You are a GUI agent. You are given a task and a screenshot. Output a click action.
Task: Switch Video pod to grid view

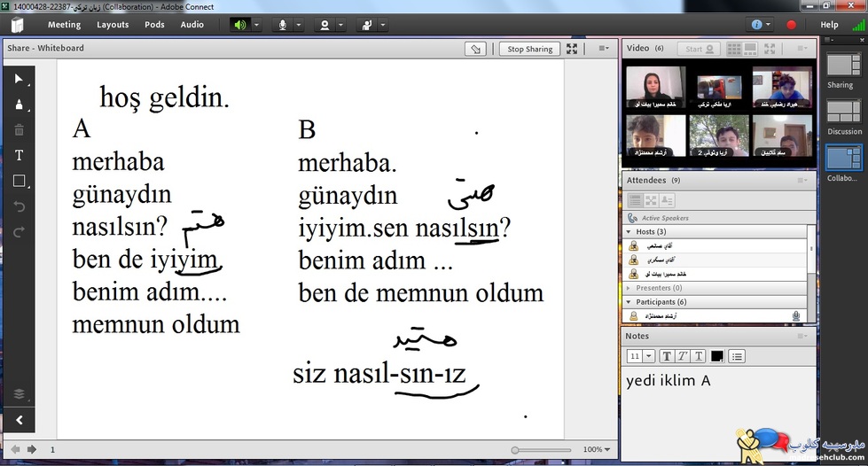pos(733,50)
